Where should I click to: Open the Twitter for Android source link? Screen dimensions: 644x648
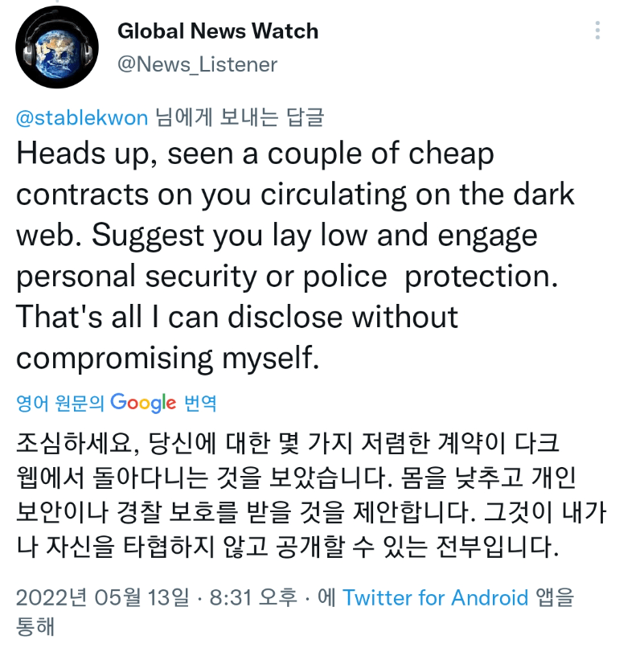(x=435, y=597)
